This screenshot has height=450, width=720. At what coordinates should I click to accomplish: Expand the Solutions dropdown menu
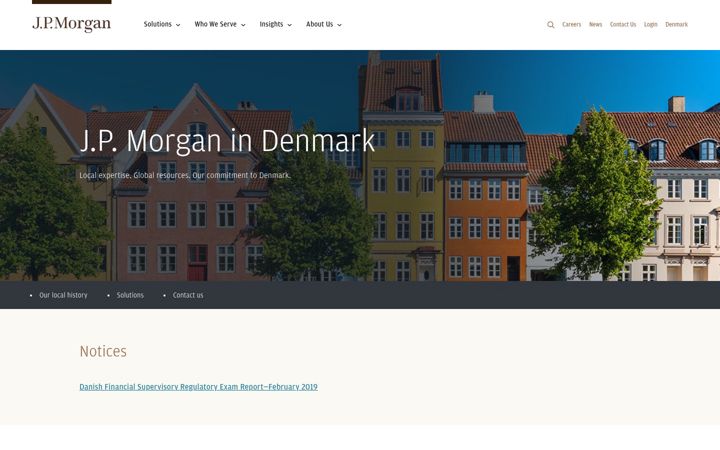pyautogui.click(x=162, y=24)
